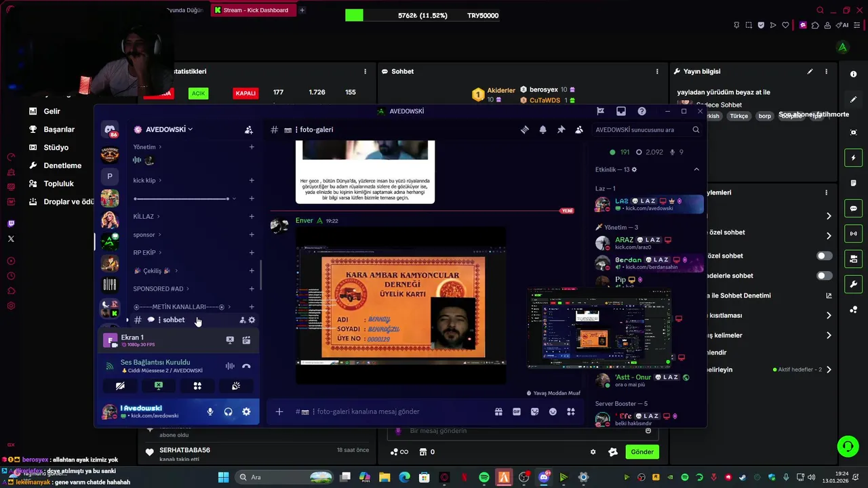Mute microphone in Discord user panel
This screenshot has height=488, width=868.
pos(210,411)
